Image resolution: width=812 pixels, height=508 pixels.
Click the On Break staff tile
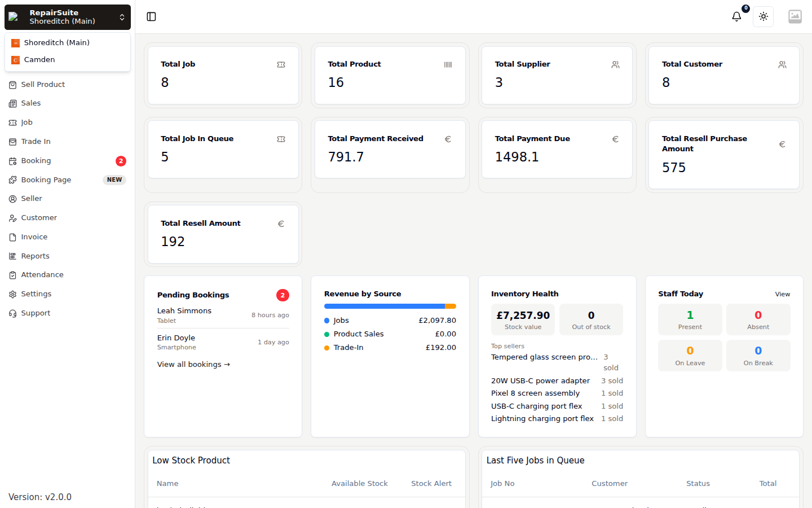pos(758,356)
